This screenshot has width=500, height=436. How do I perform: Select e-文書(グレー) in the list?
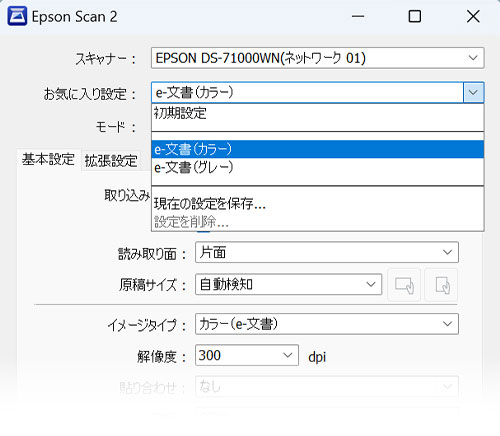(x=317, y=167)
